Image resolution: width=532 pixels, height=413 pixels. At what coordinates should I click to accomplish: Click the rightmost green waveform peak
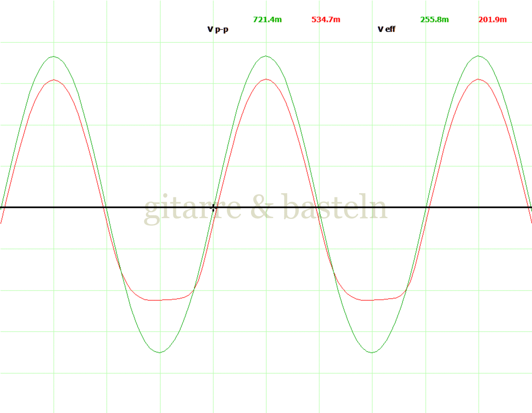tap(479, 56)
